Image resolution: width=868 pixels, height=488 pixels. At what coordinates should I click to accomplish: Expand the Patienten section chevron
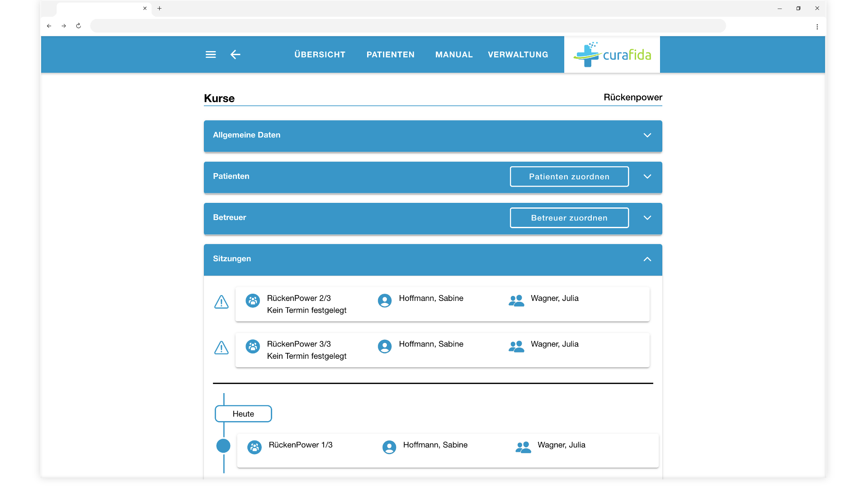tap(647, 177)
